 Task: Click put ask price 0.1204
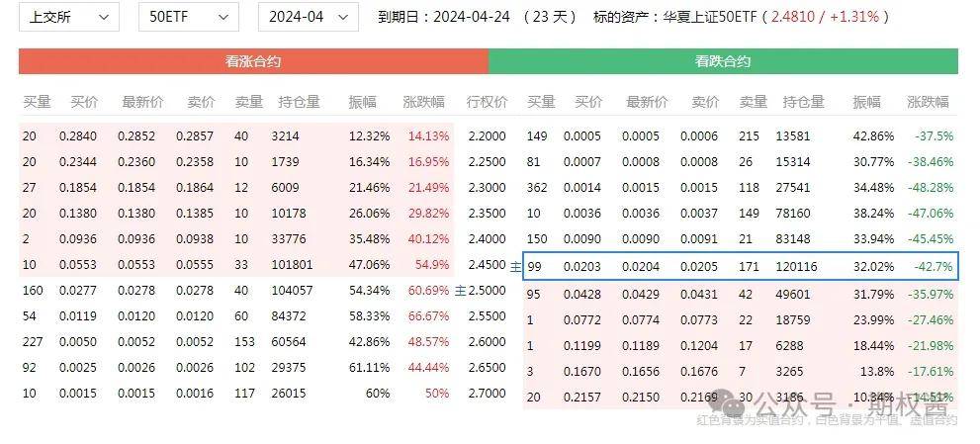(x=699, y=346)
